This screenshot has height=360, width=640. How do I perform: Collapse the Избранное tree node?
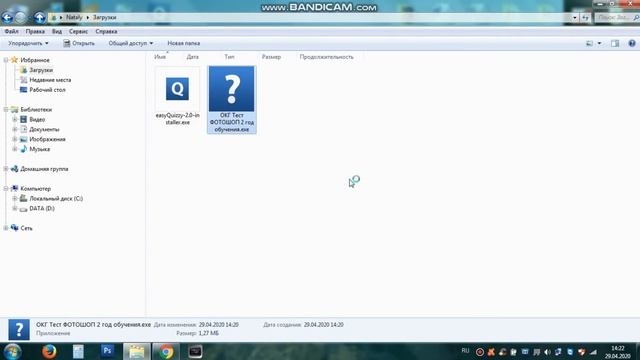coord(6,60)
